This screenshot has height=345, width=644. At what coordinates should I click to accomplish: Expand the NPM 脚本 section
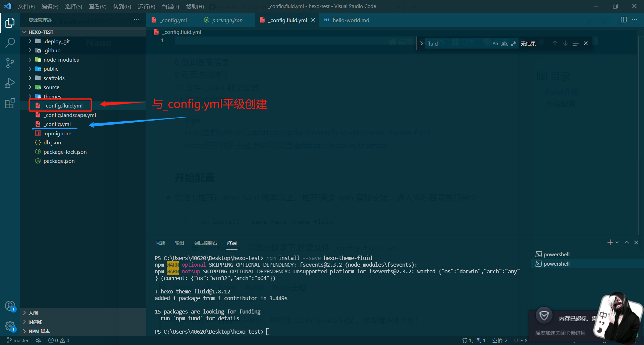[84, 331]
